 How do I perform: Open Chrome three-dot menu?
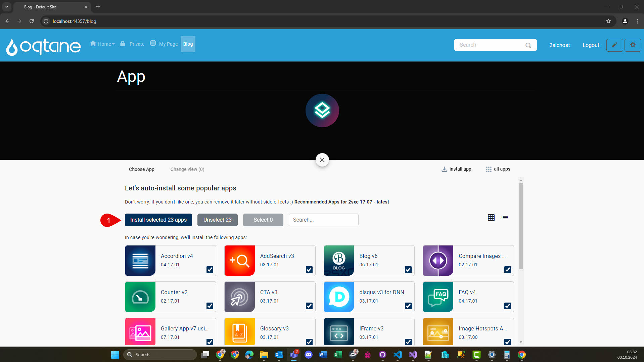(x=637, y=21)
